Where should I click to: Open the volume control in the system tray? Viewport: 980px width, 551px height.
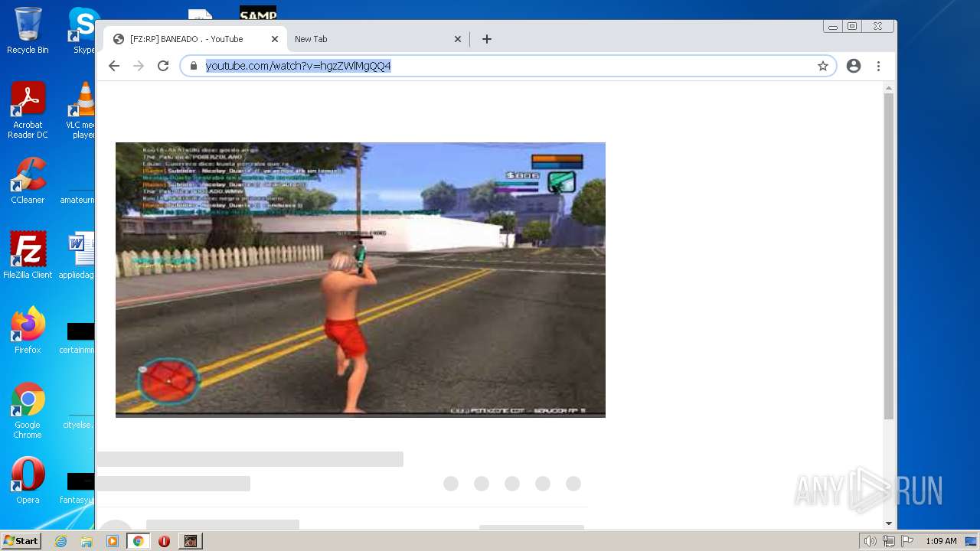point(870,541)
